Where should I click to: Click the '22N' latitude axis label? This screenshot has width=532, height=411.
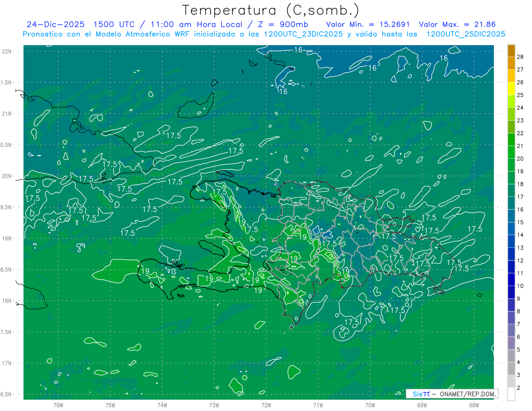[7, 51]
